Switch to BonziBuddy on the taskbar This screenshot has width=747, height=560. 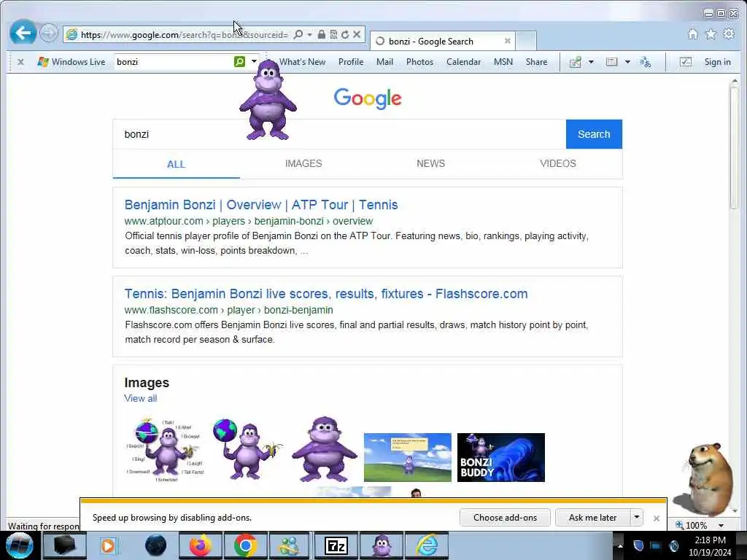[x=382, y=545]
